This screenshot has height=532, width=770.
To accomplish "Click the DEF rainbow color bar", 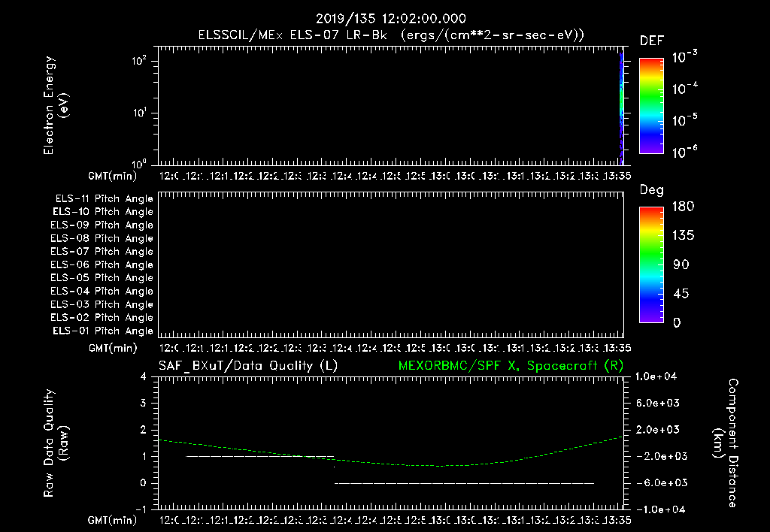I will click(651, 106).
